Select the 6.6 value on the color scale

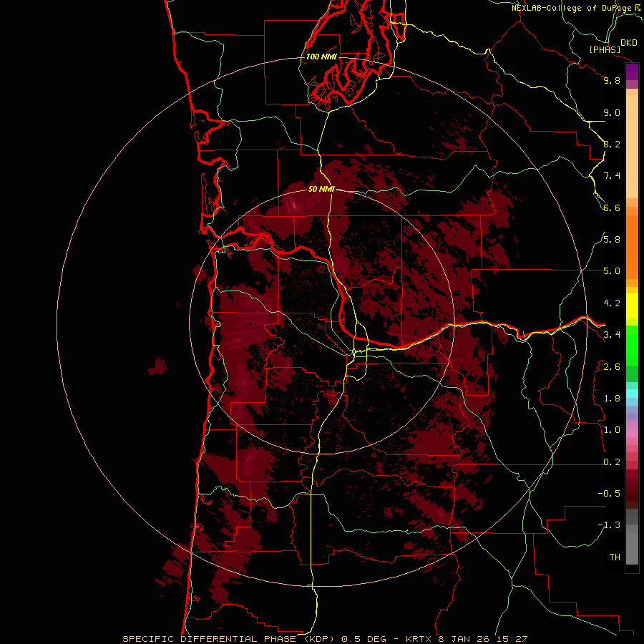tap(612, 208)
